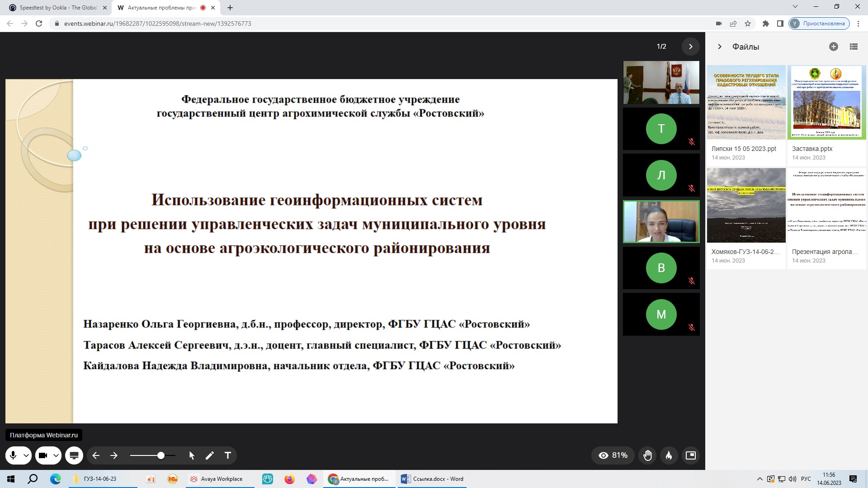Image resolution: width=868 pixels, height=488 pixels.
Task: Close the Актуальные проблемы browser tab
Action: tap(213, 8)
